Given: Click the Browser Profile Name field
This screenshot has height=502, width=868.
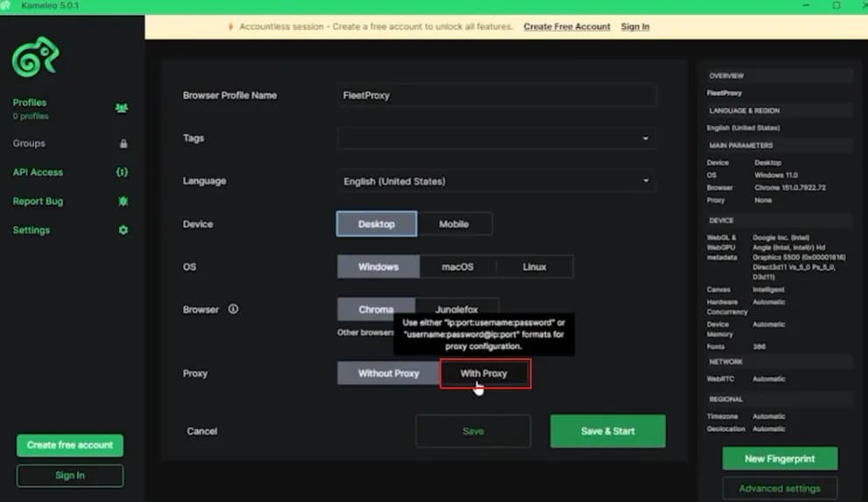Looking at the screenshot, I should coord(497,95).
